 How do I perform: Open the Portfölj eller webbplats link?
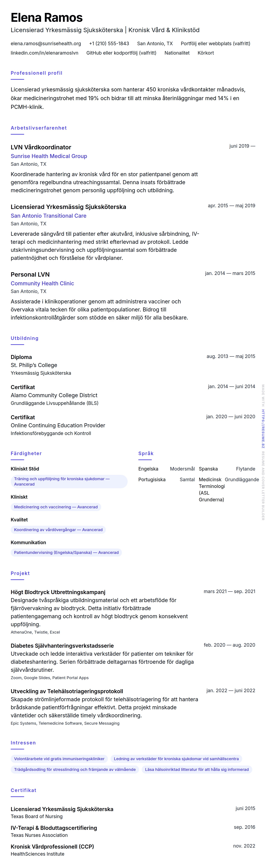pyautogui.click(x=215, y=44)
